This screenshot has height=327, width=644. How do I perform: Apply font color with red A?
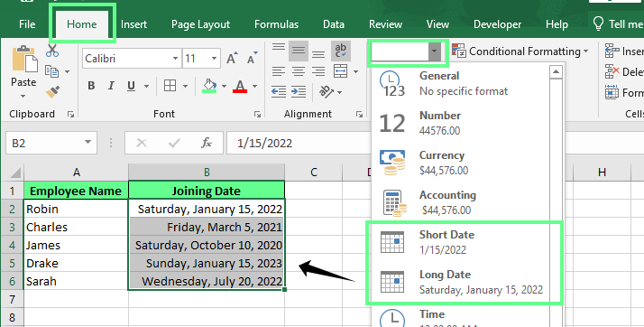240,86
